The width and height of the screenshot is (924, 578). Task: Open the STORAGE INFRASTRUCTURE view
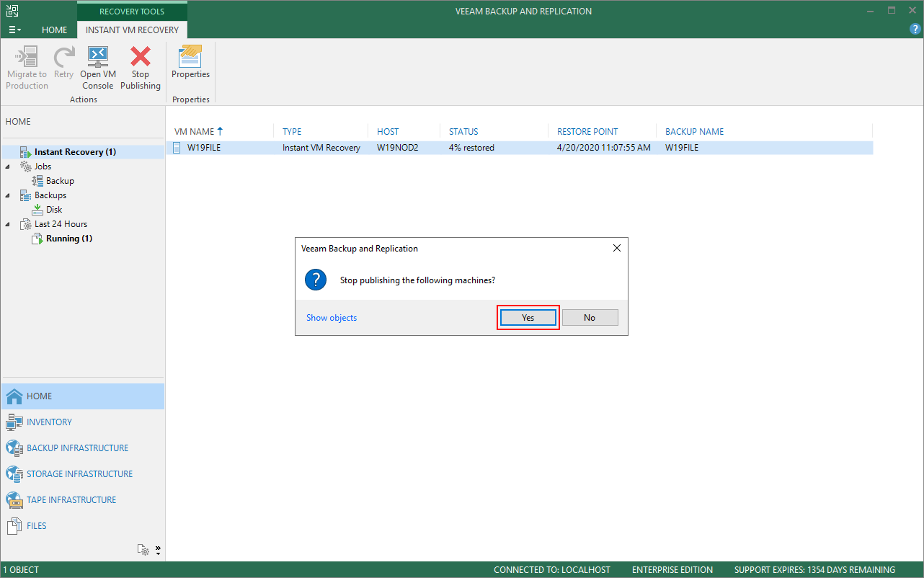(83, 474)
